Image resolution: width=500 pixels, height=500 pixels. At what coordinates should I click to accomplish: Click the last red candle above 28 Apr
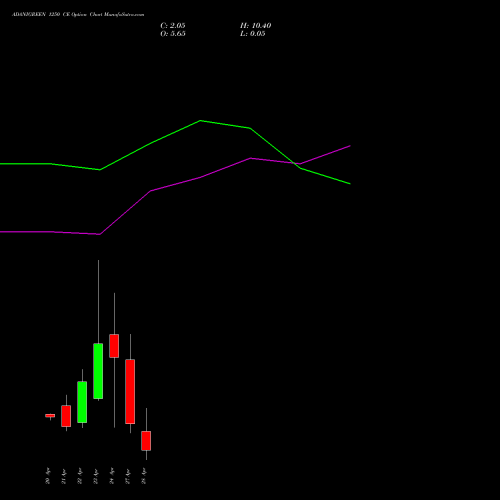(146, 441)
